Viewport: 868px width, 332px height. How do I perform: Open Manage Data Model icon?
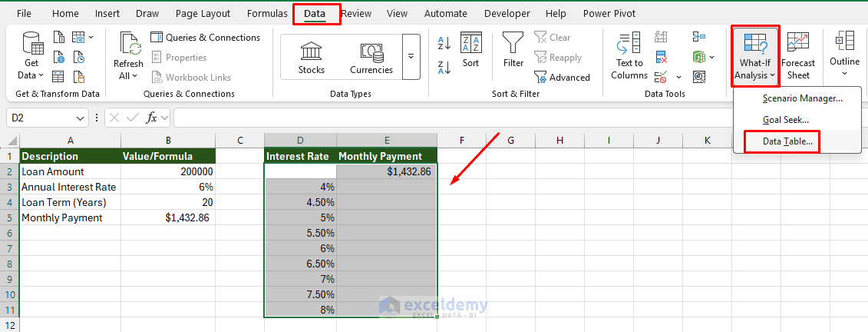[698, 77]
